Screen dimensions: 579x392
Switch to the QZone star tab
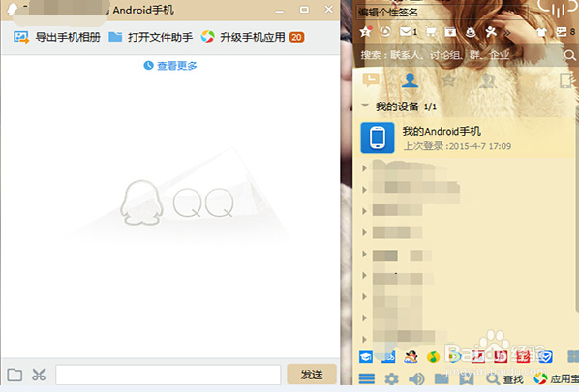[x=448, y=79]
